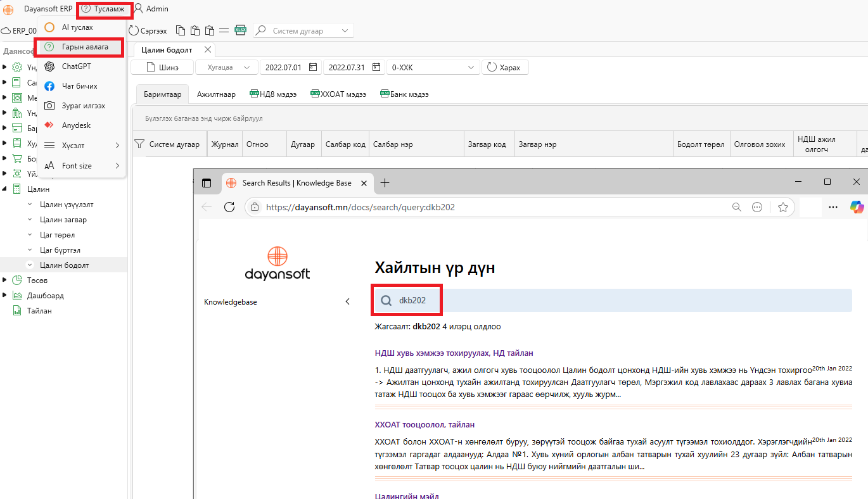
Task: Open the 0-XXK dropdown
Action: coord(434,67)
